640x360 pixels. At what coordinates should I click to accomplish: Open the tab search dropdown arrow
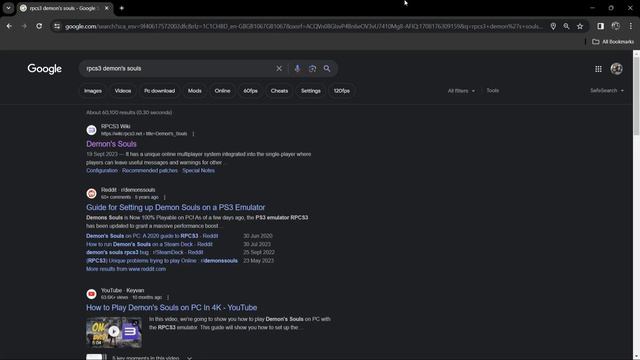8,8
